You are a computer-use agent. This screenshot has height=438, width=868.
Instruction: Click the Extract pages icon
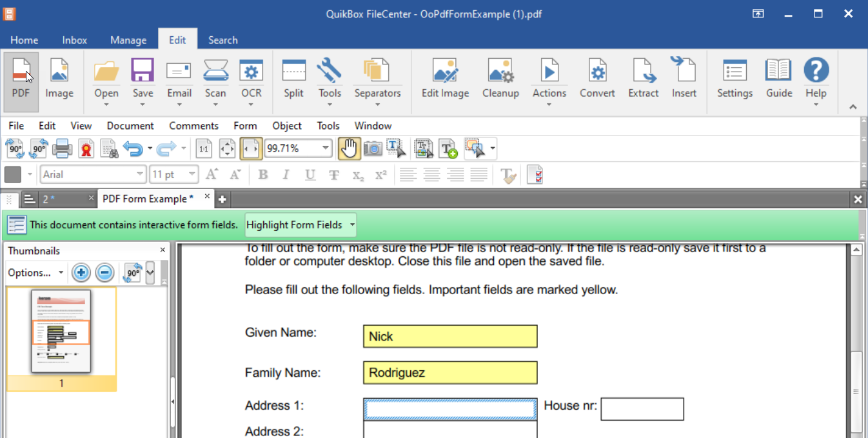643,79
